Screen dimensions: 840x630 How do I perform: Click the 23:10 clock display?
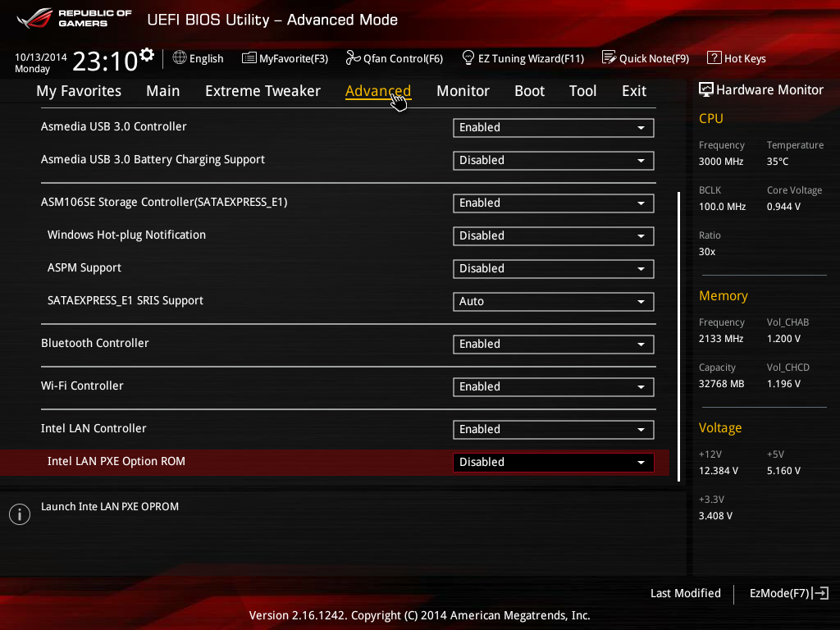click(x=105, y=61)
